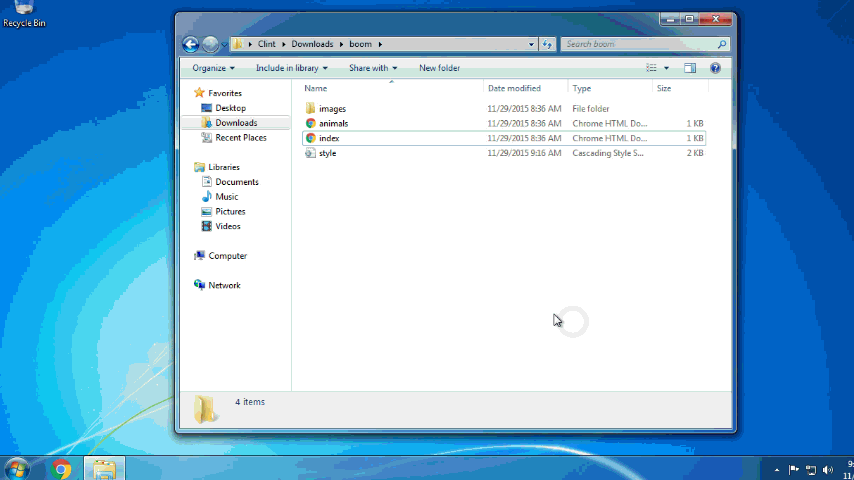
Task: Click the '2 KB' size cell
Action: click(x=695, y=153)
